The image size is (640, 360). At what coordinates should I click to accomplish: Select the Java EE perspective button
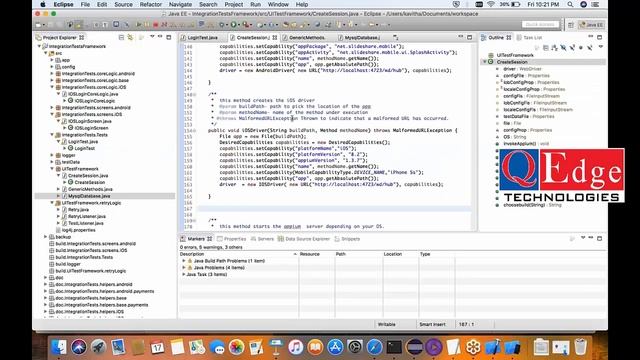click(x=591, y=25)
